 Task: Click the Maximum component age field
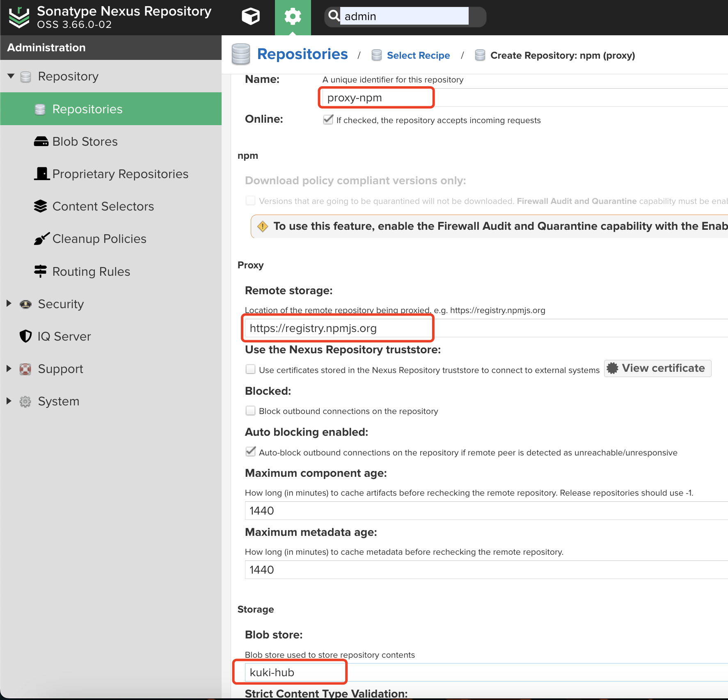(486, 510)
